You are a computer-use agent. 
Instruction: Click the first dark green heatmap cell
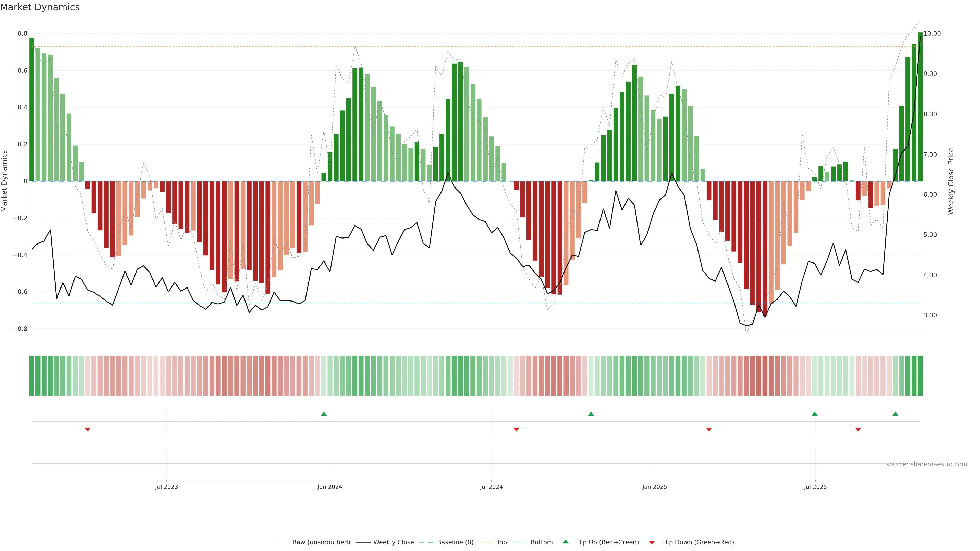[x=32, y=376]
